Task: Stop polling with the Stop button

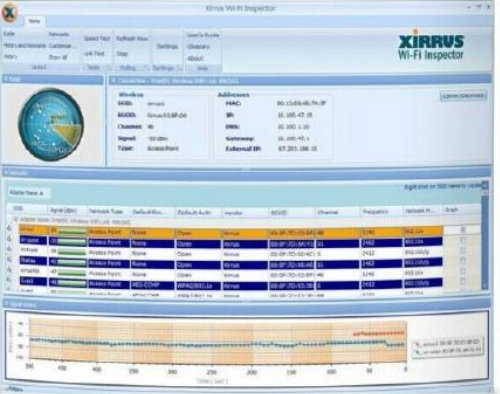Action: pos(122,54)
